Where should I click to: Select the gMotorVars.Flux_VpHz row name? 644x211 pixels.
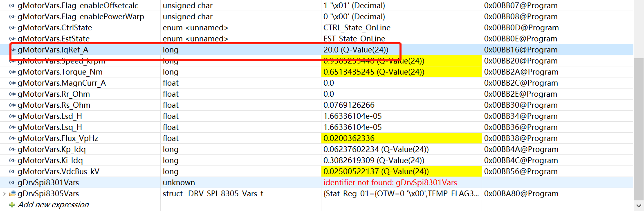point(58,138)
